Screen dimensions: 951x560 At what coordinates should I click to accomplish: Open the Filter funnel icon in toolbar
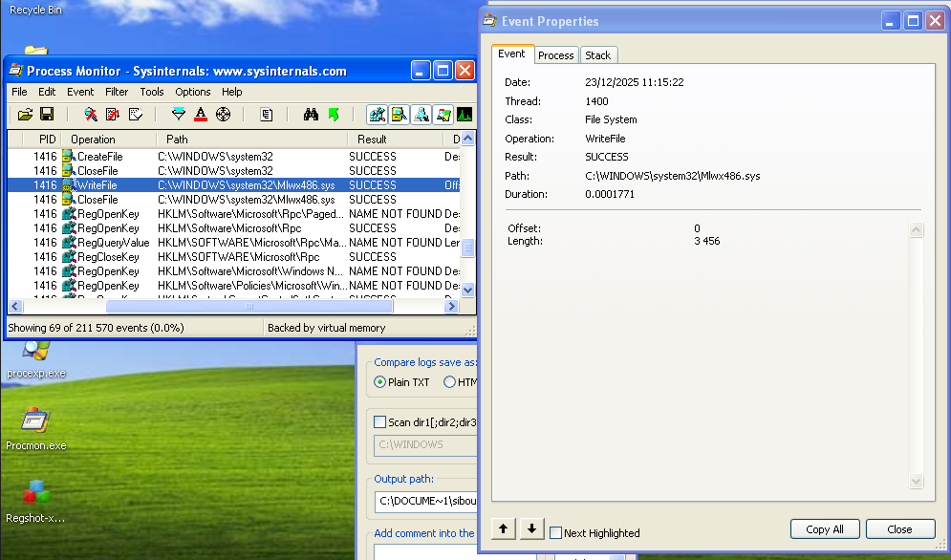point(178,115)
